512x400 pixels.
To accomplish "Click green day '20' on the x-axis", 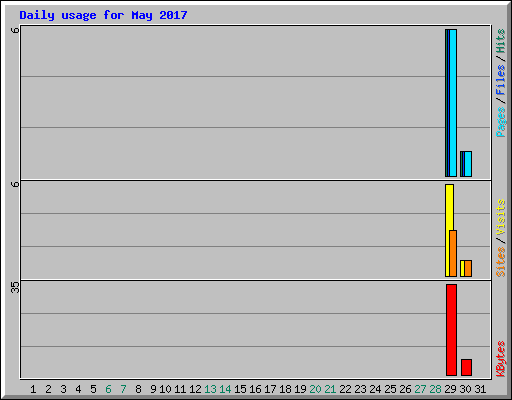I will coord(315,389).
